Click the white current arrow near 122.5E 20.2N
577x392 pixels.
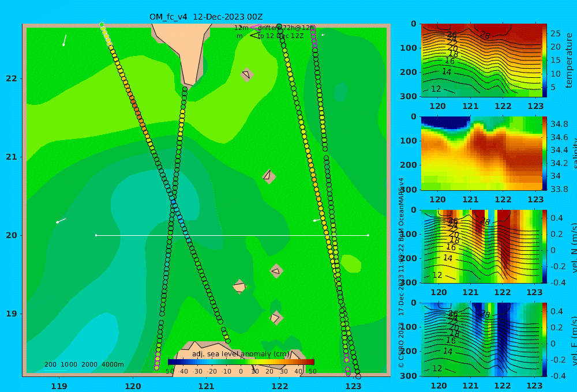[x=316, y=220]
